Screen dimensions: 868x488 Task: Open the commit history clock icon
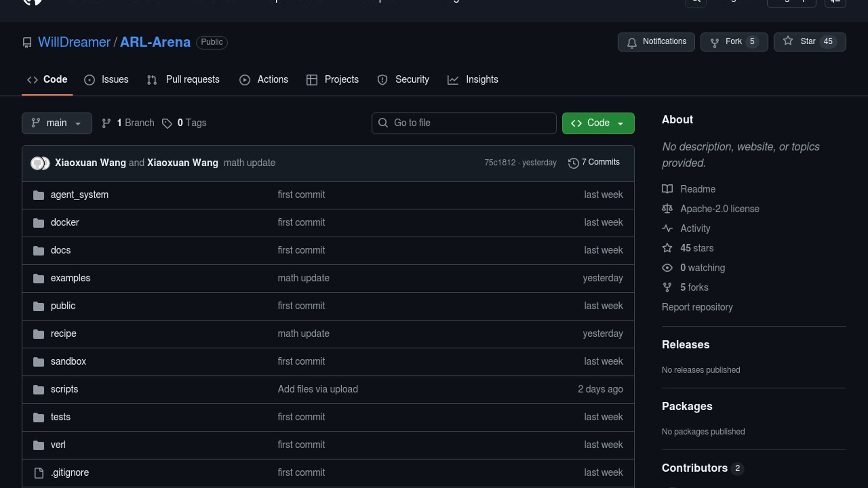[573, 163]
